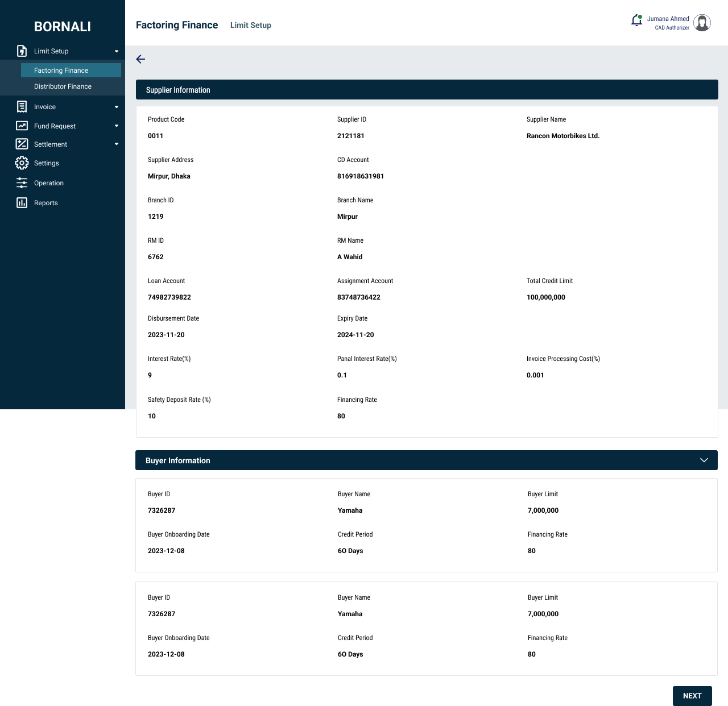Click the Product Code value 0011
This screenshot has height=706, width=728.
(x=155, y=136)
